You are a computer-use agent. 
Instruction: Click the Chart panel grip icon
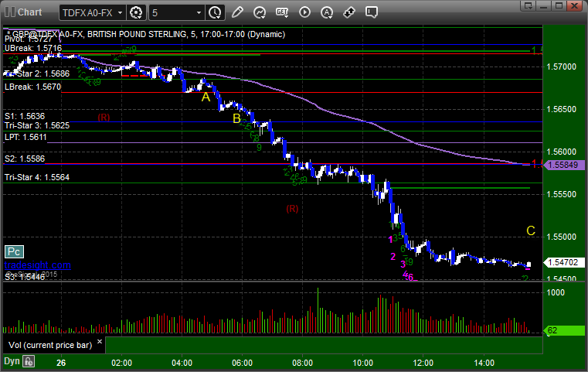10,12
